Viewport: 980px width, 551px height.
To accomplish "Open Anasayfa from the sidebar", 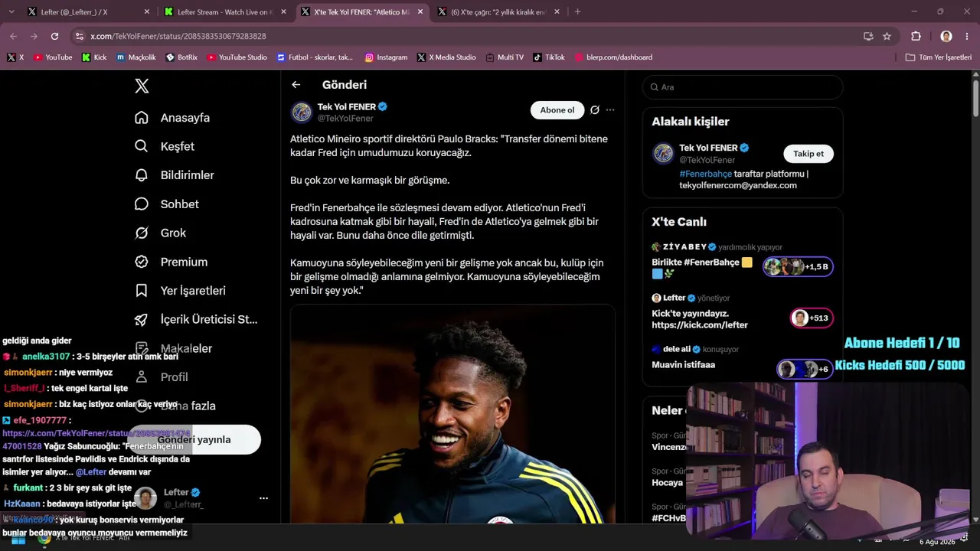I will click(172, 118).
